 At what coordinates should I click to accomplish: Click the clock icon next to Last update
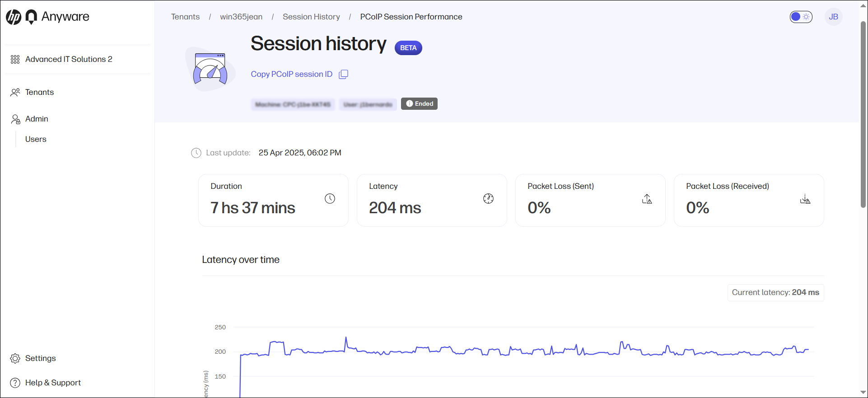pyautogui.click(x=196, y=153)
